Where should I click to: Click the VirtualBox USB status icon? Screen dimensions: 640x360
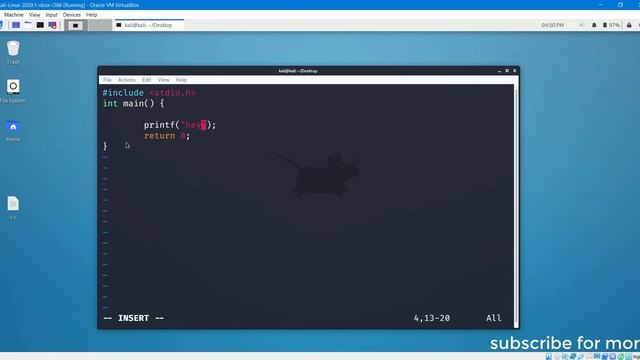[581, 357]
